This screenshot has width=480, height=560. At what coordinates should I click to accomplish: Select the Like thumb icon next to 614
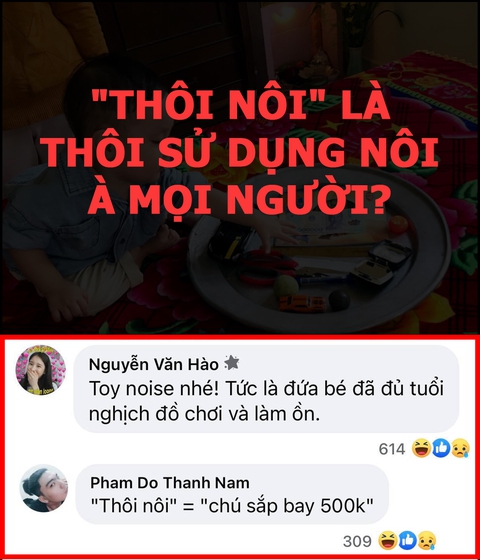(441, 448)
